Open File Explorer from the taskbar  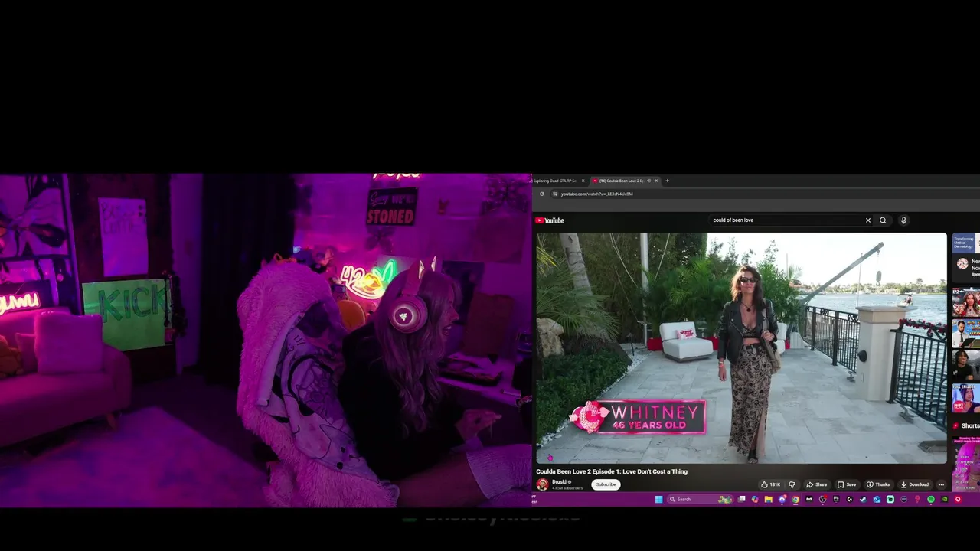click(x=769, y=499)
